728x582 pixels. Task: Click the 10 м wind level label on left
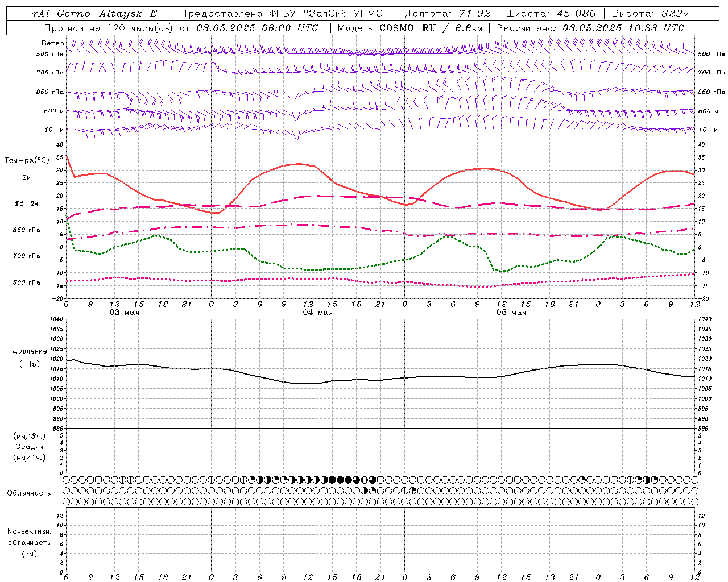tap(54, 130)
